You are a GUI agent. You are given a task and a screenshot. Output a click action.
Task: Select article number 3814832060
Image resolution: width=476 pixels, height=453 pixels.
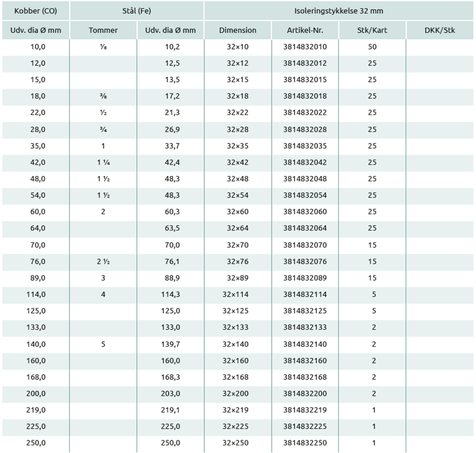(305, 212)
